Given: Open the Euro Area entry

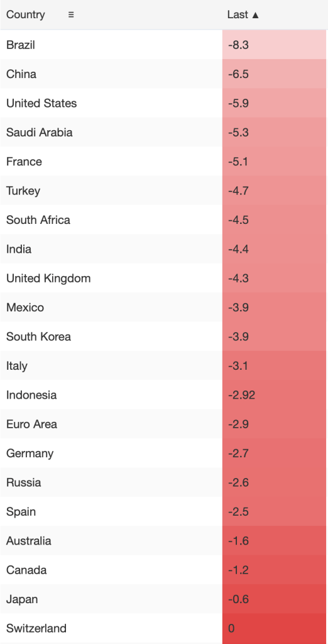Looking at the screenshot, I should [x=31, y=424].
